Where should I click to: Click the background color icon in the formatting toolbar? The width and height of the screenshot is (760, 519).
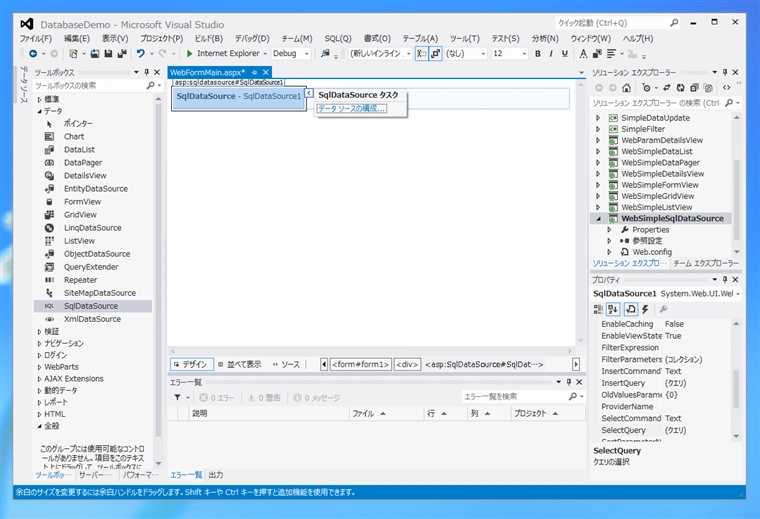[597, 54]
